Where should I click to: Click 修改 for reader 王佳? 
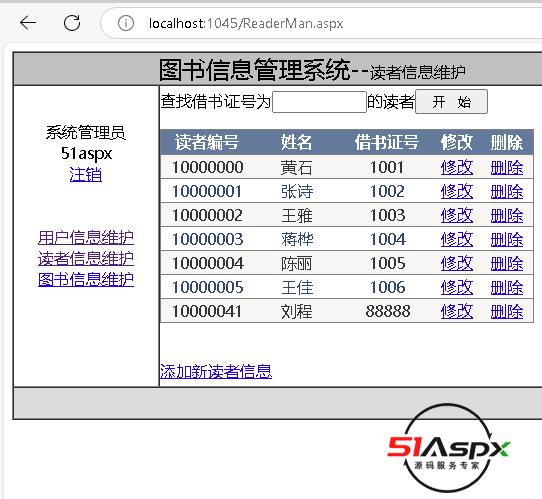(457, 288)
